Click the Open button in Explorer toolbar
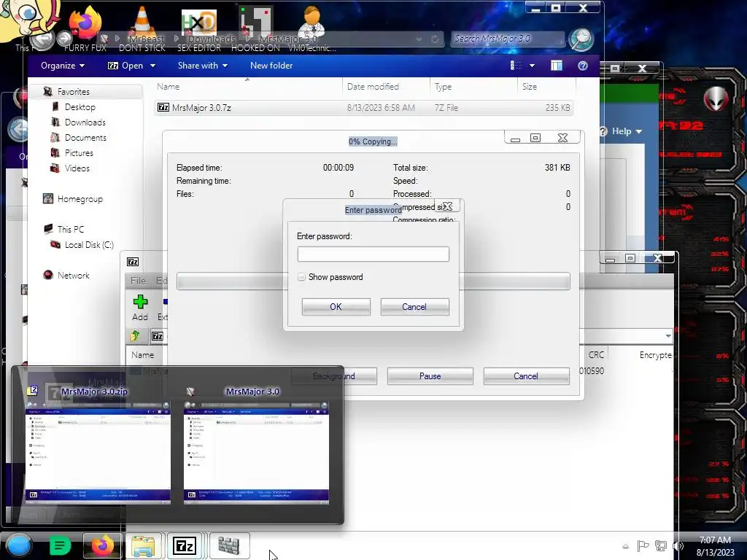Image resolution: width=747 pixels, height=560 pixels. (x=125, y=66)
